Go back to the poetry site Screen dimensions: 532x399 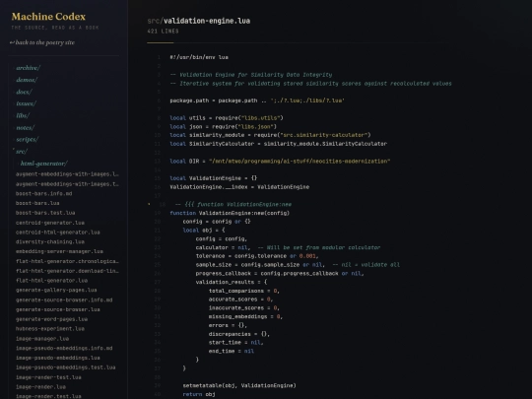click(42, 42)
